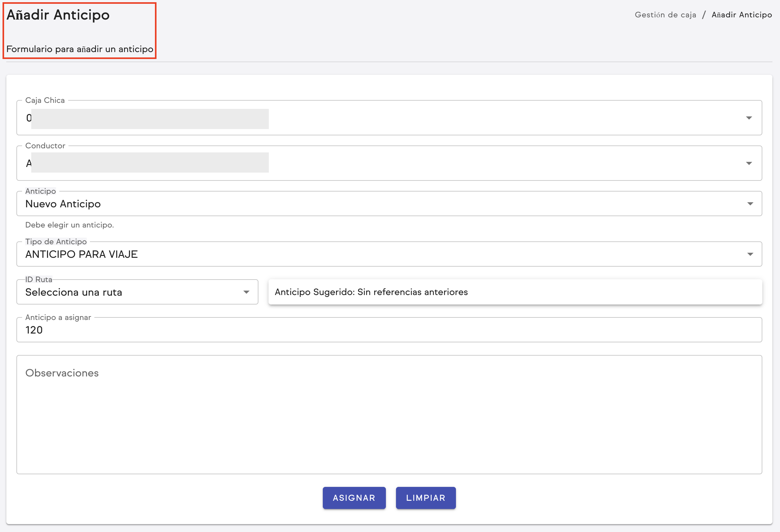Click the Anticipo Sugerido info box
The height and width of the screenshot is (532, 780).
(515, 292)
